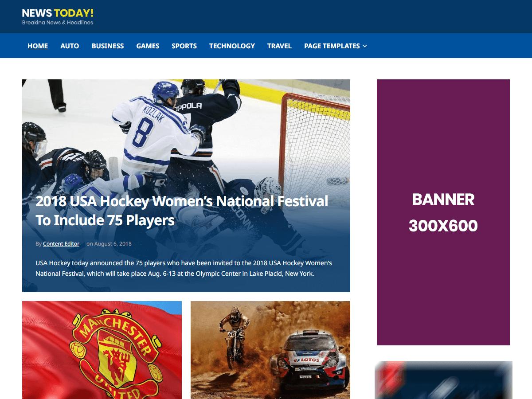Open the Business category
This screenshot has width=532, height=399.
point(108,46)
